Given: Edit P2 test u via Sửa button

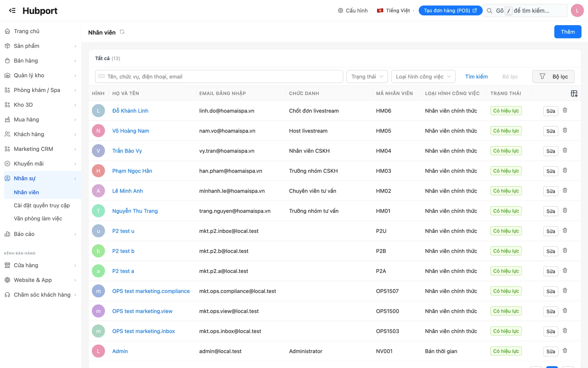Looking at the screenshot, I should click(551, 231).
